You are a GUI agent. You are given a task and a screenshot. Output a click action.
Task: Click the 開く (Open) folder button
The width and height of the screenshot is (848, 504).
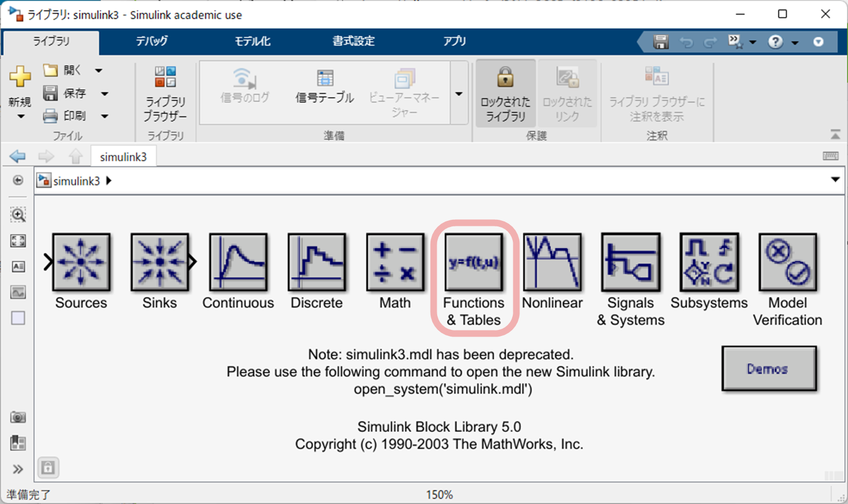[x=62, y=70]
